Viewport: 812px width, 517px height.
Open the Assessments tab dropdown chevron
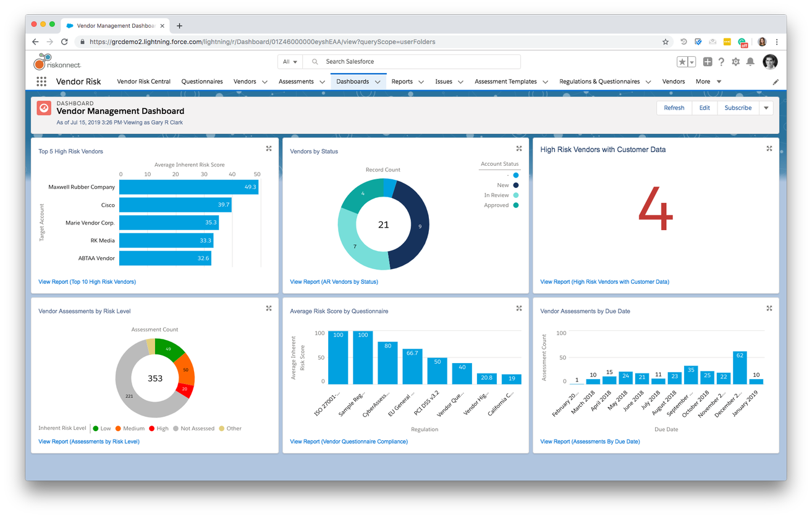point(321,82)
